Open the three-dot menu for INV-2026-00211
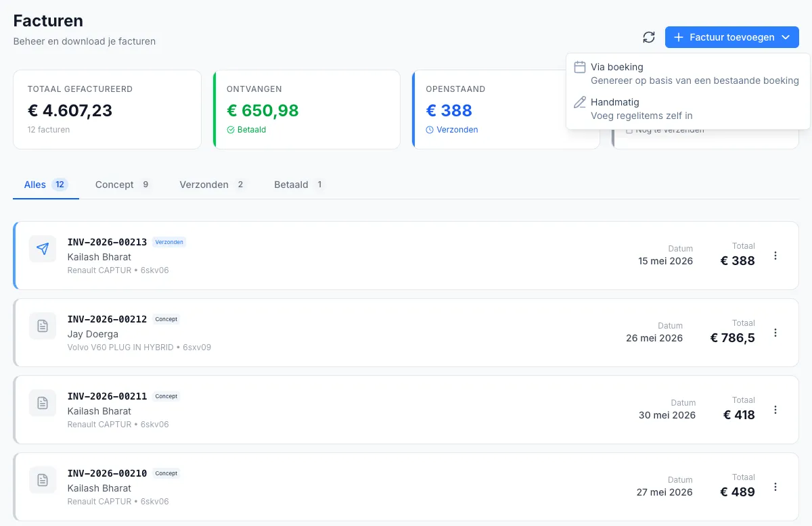 click(x=775, y=410)
